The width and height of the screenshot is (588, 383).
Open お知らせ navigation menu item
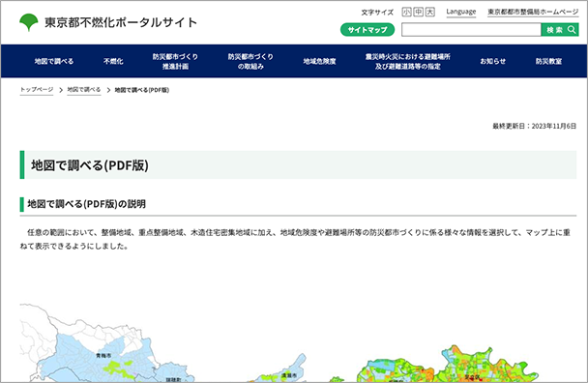click(493, 61)
